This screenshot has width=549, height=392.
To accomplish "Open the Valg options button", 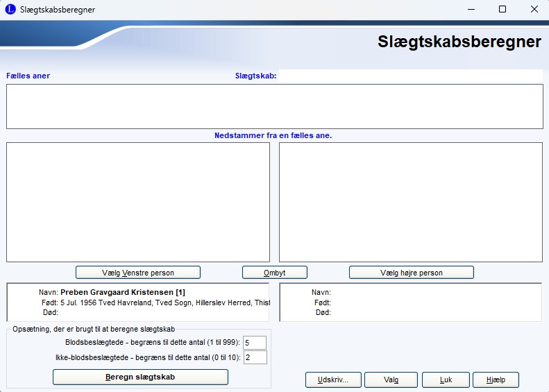I will coord(391,380).
